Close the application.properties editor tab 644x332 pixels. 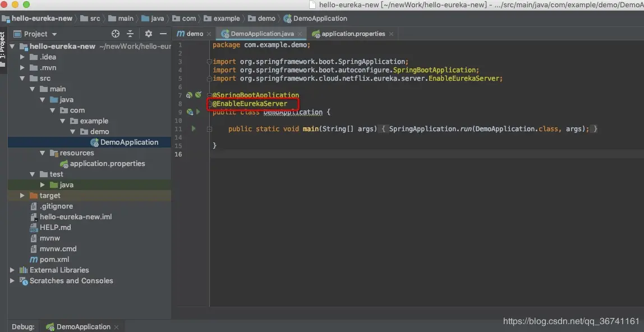(392, 34)
